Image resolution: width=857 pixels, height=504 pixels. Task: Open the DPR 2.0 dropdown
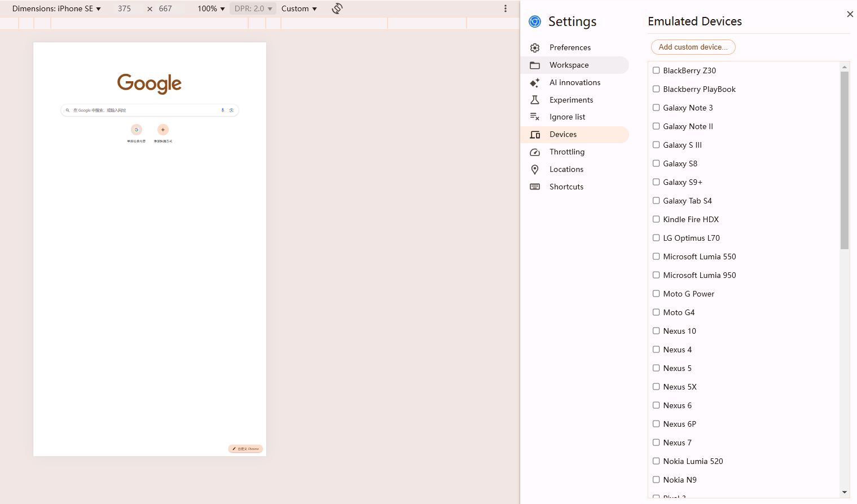tap(253, 8)
